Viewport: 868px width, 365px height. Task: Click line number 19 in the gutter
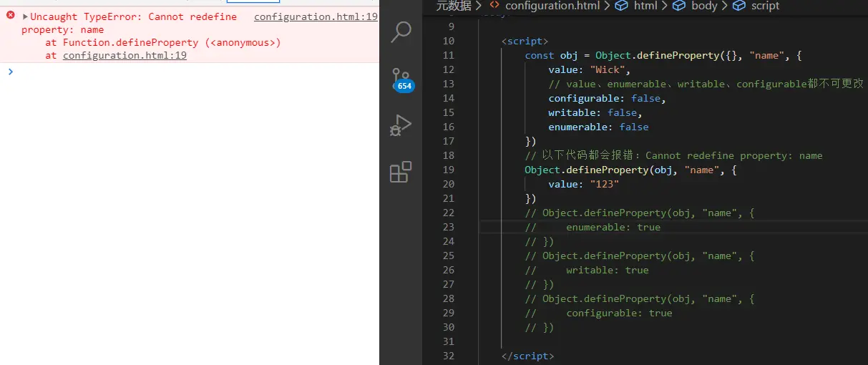[449, 170]
